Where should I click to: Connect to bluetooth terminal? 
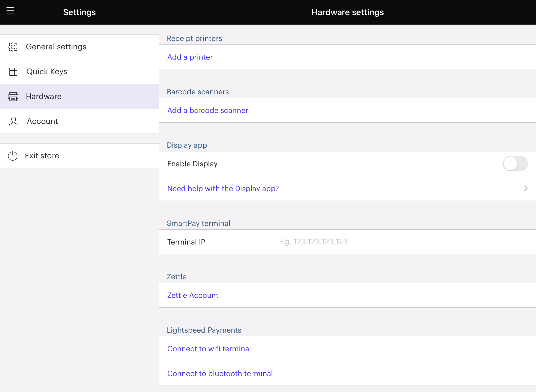click(220, 373)
